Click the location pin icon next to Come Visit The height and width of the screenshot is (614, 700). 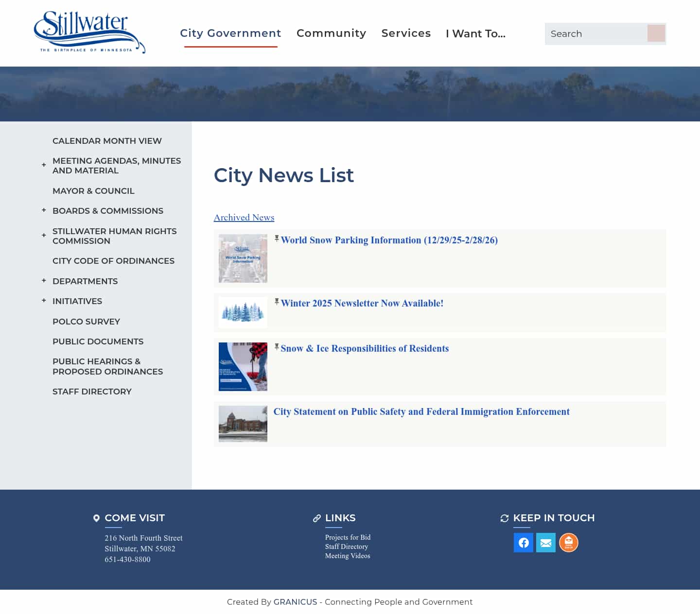point(96,518)
